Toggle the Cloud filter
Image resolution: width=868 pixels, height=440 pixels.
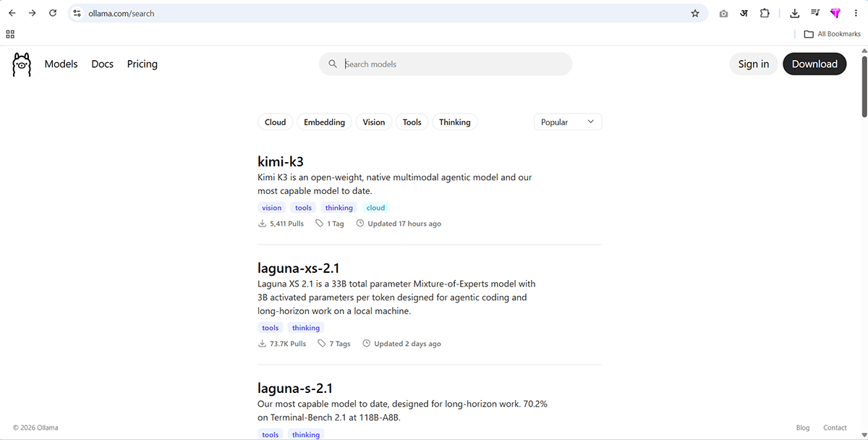point(275,122)
